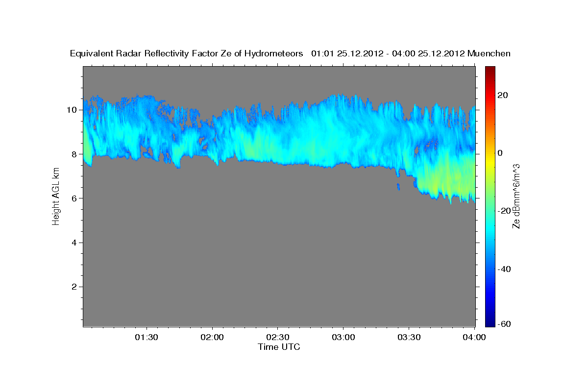This screenshot has height=392, width=588.
Task: Click the colorbar value label 0
Action: [x=500, y=153]
